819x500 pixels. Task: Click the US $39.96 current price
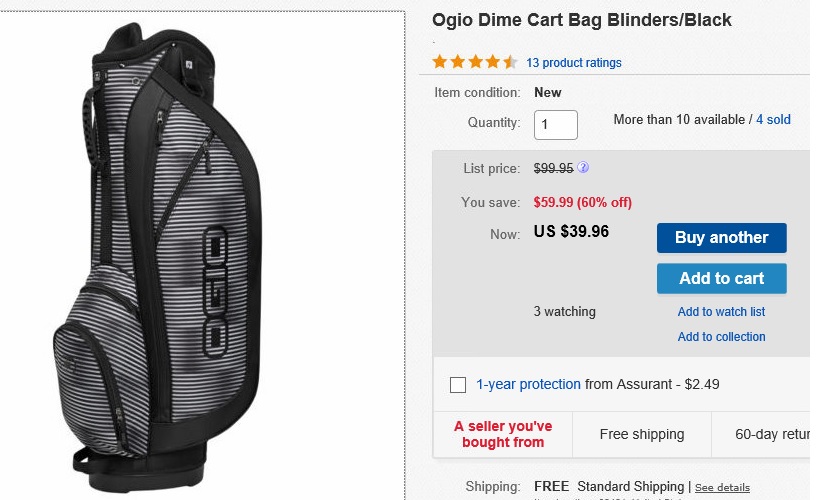point(571,232)
